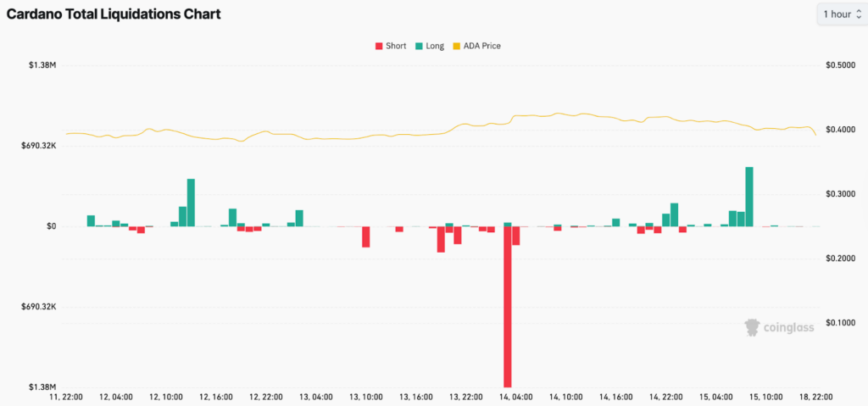Click the red Short legend color square
Screen dimensions: 868x406
point(378,46)
